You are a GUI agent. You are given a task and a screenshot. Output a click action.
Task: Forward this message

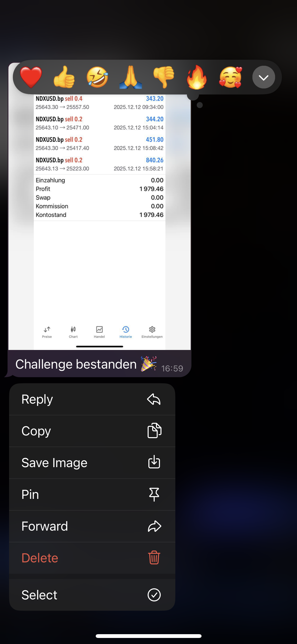click(x=92, y=526)
